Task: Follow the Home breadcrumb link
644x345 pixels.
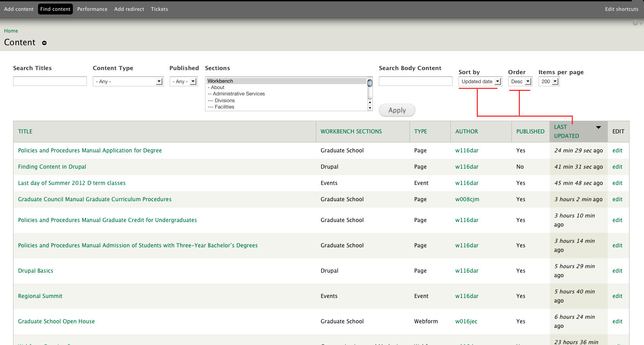Action: 11,30
